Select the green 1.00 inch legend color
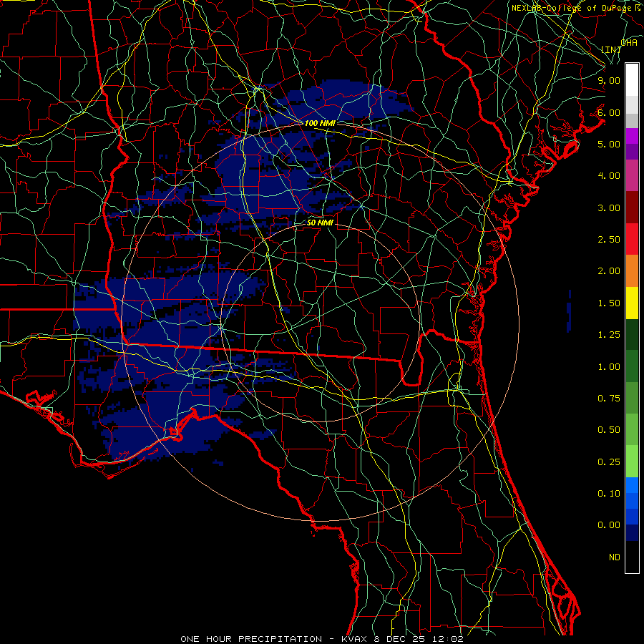644x644 pixels. 632,366
